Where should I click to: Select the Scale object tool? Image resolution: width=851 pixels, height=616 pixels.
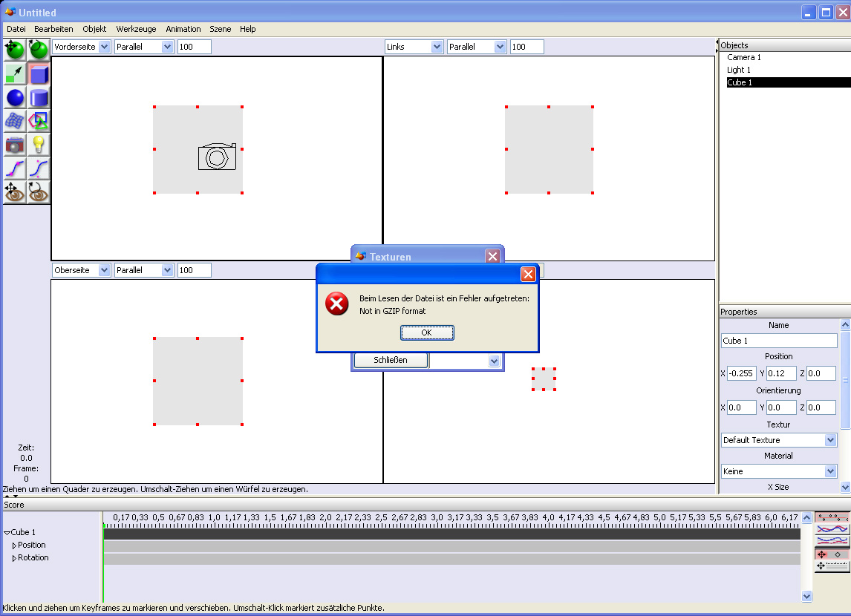click(x=15, y=73)
